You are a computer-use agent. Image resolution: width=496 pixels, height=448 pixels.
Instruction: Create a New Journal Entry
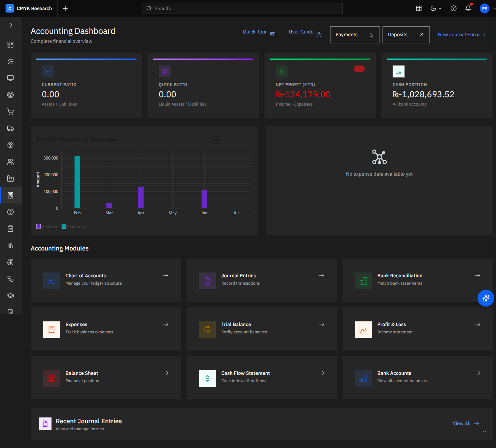click(x=462, y=35)
